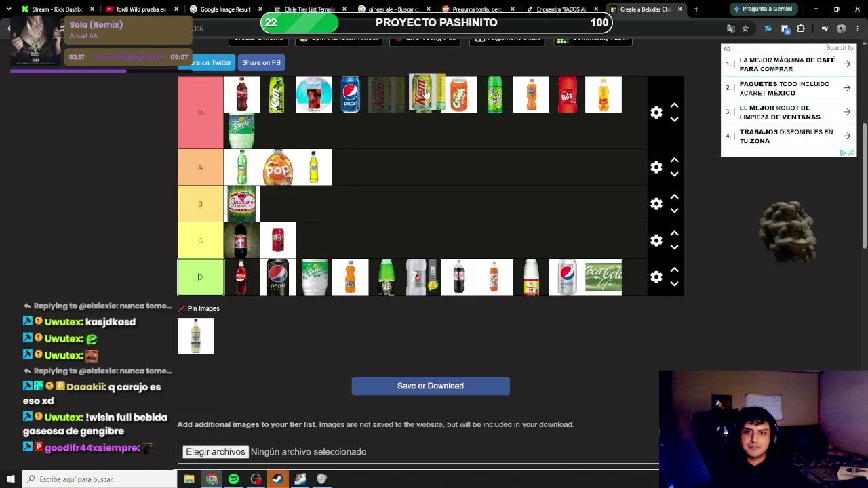Click the Pin Images label
This screenshot has width=868, height=488.
tap(203, 309)
